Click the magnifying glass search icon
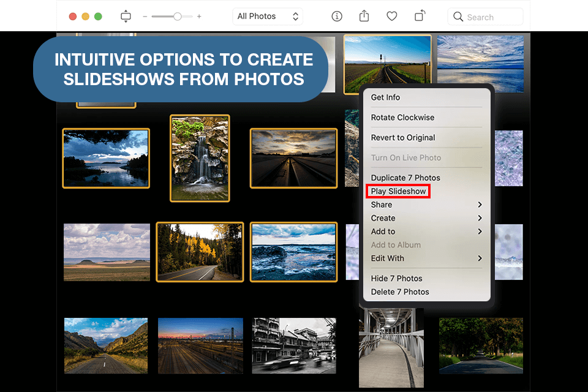This screenshot has width=588, height=392. (458, 17)
